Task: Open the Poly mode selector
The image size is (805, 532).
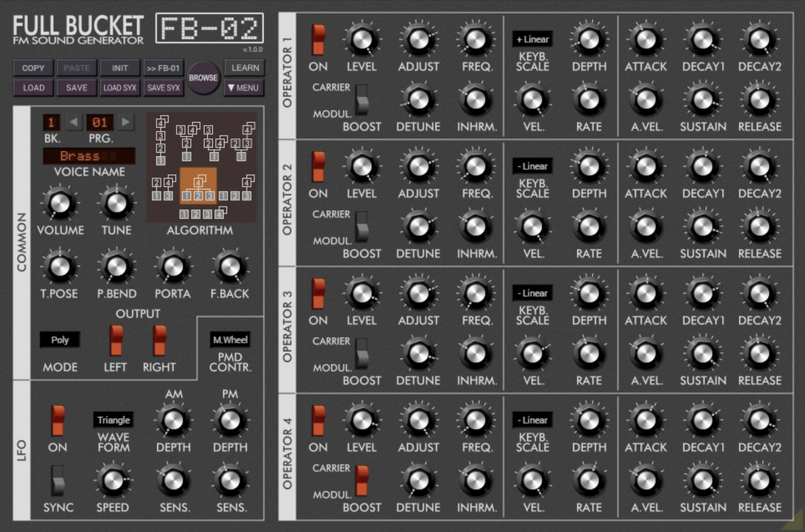Action: (x=60, y=340)
